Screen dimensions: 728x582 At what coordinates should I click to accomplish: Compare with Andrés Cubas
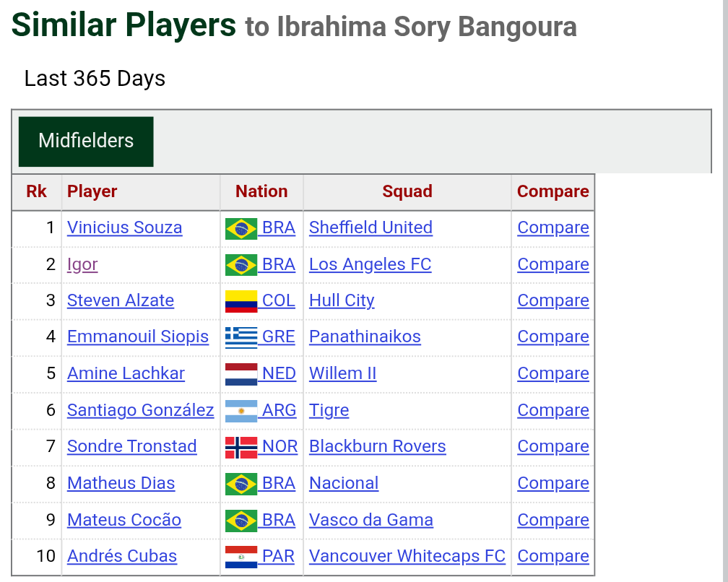coord(553,556)
